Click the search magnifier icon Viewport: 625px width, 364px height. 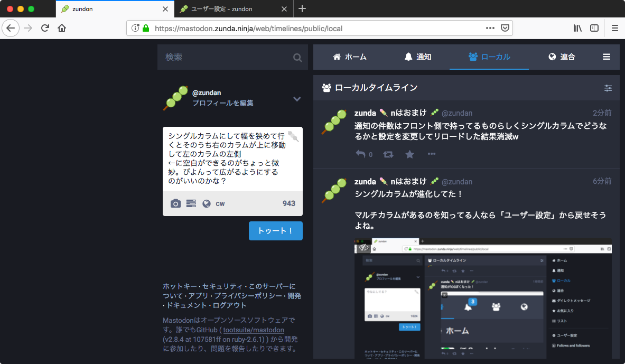pyautogui.click(x=297, y=58)
